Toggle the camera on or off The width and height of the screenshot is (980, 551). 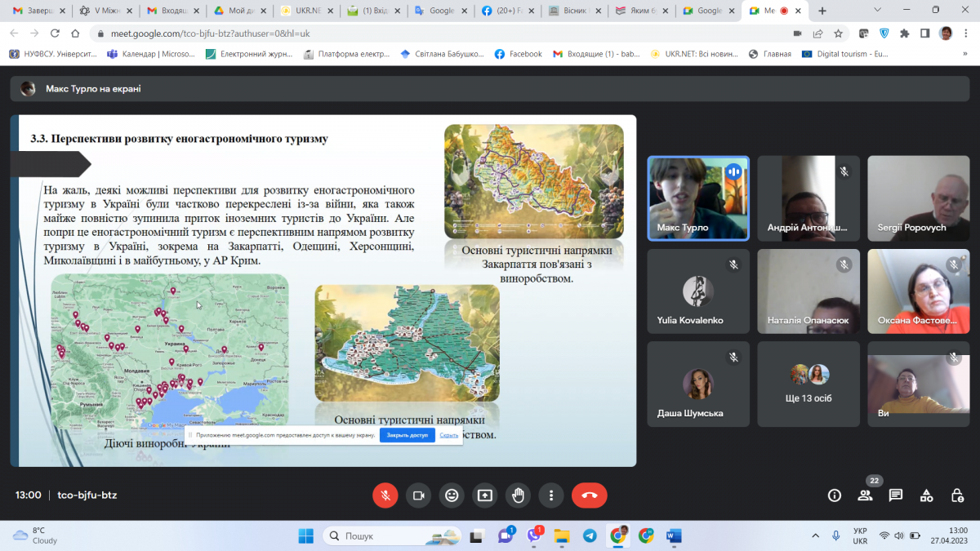pos(418,495)
